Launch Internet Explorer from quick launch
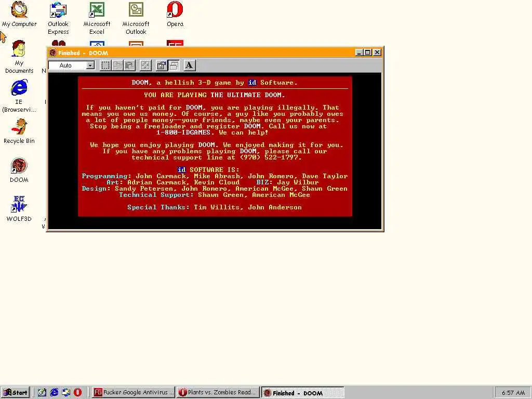 pos(54,393)
